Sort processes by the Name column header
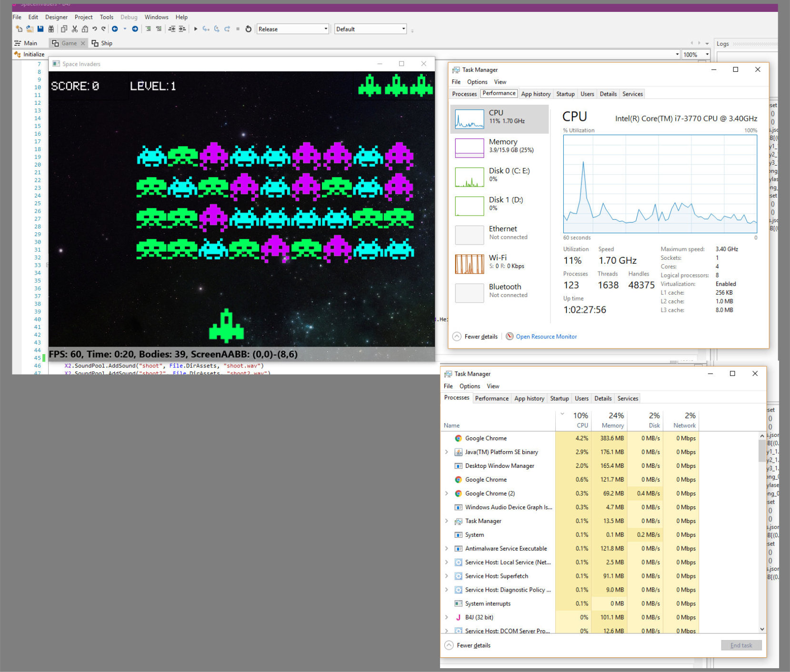Image resolution: width=790 pixels, height=672 pixels. pyautogui.click(x=498, y=420)
